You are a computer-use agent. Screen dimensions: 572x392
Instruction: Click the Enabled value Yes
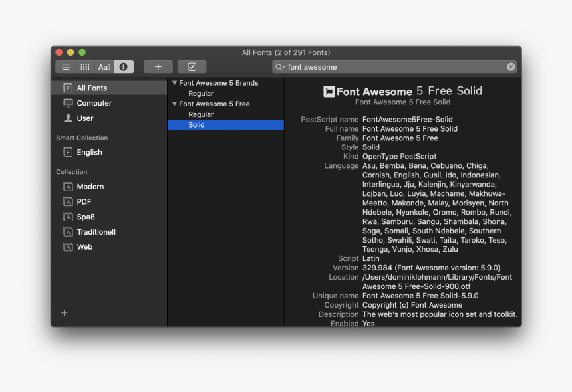coord(368,324)
